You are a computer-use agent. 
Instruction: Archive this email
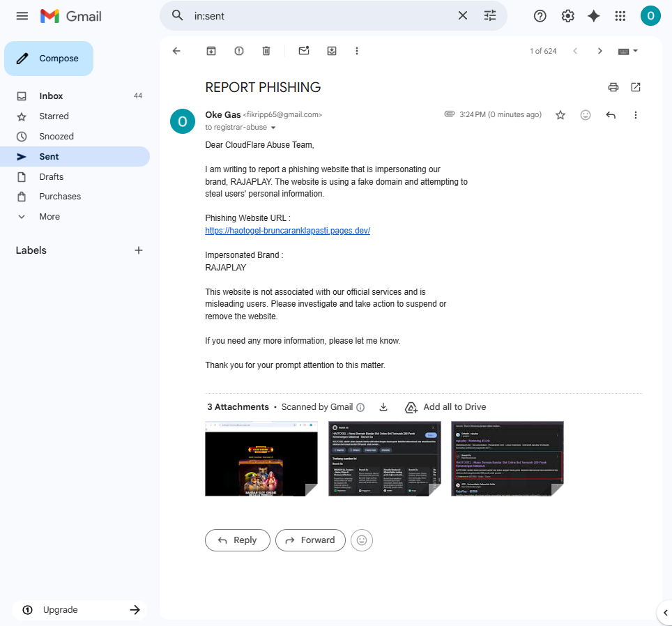[x=211, y=51]
